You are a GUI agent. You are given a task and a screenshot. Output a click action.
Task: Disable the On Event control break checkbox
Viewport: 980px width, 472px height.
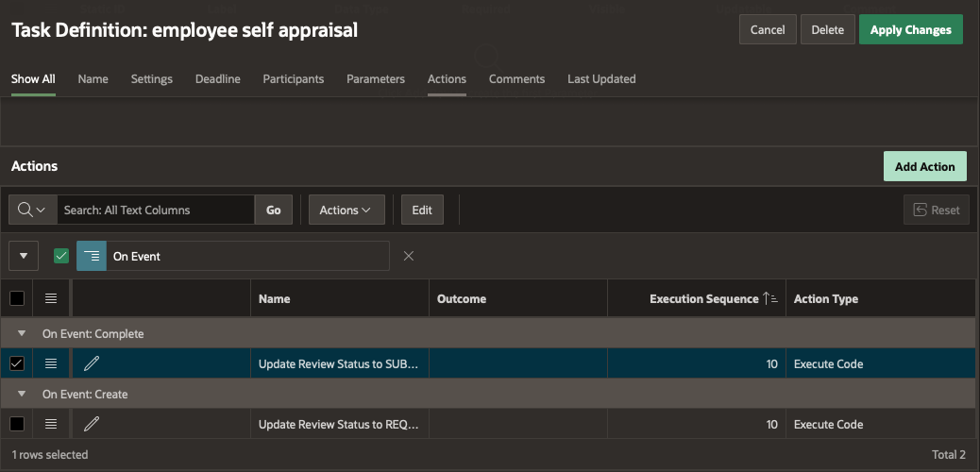coord(61,256)
